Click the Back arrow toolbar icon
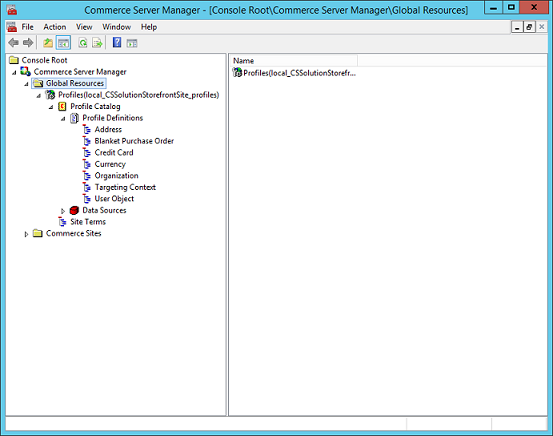This screenshot has height=436, width=553. (x=13, y=43)
